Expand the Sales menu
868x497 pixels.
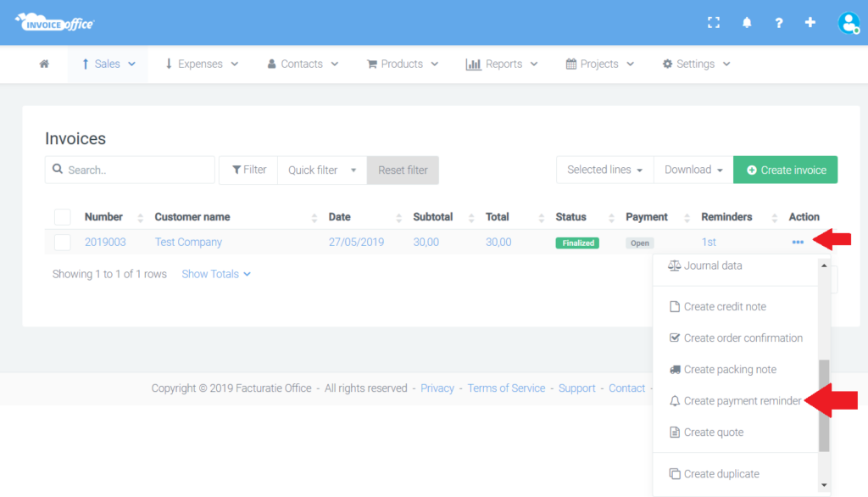click(x=108, y=64)
